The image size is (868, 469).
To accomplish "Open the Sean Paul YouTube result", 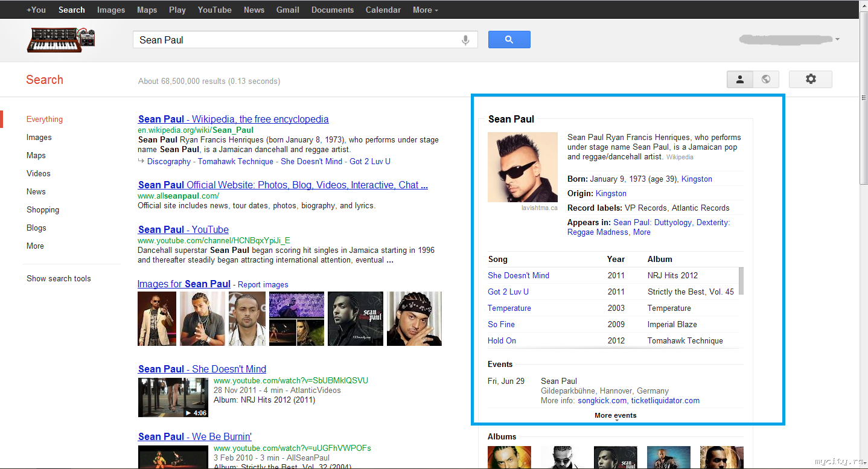I will click(183, 229).
